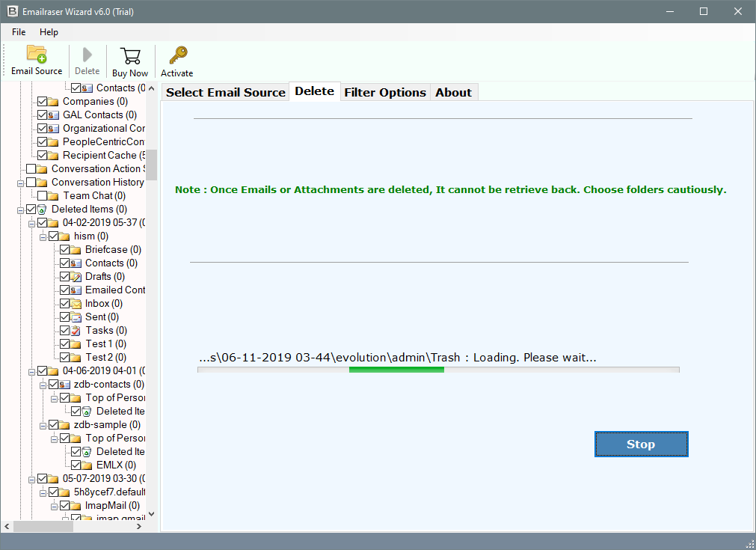The width and height of the screenshot is (756, 550).
Task: Uncheck the Test 2 checkbox
Action: tap(64, 358)
